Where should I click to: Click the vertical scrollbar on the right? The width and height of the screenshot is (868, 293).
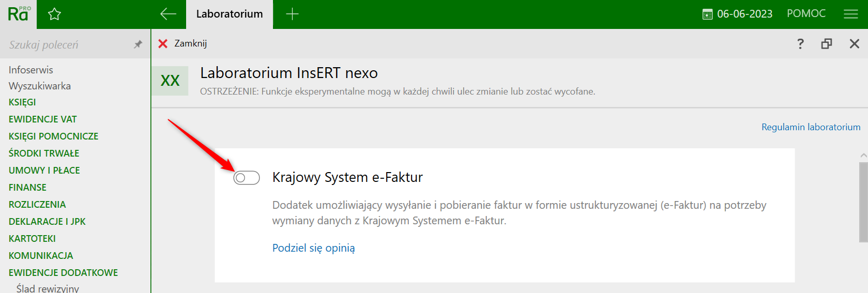863,202
